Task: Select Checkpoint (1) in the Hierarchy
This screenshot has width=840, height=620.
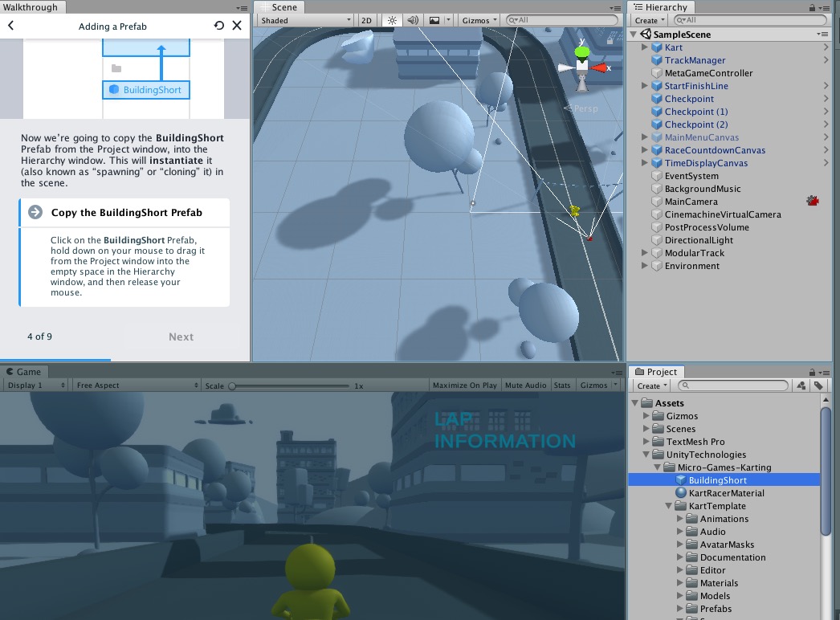Action: click(696, 112)
